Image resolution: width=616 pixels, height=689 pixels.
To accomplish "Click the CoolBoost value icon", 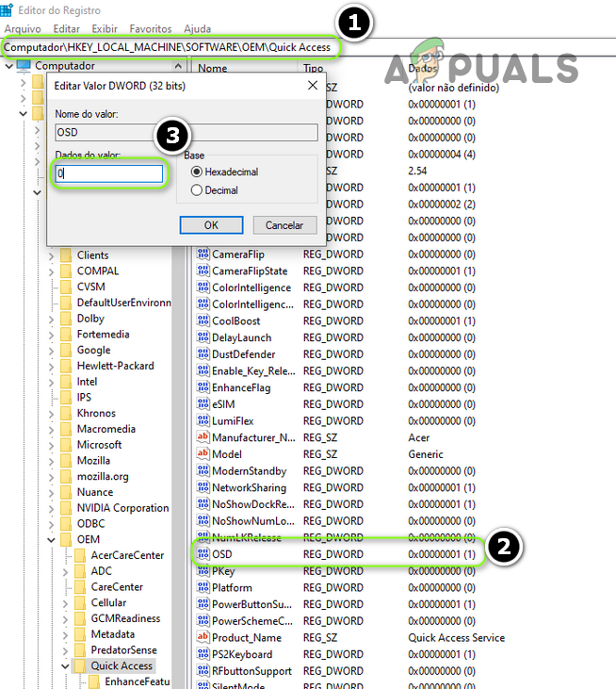I will pyautogui.click(x=203, y=320).
